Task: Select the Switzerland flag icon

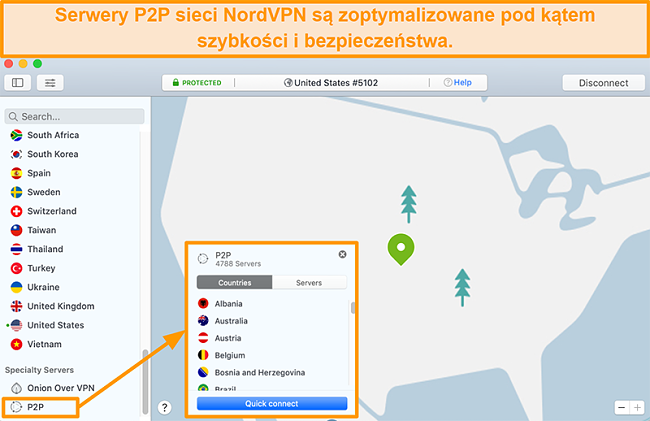Action: [x=17, y=211]
